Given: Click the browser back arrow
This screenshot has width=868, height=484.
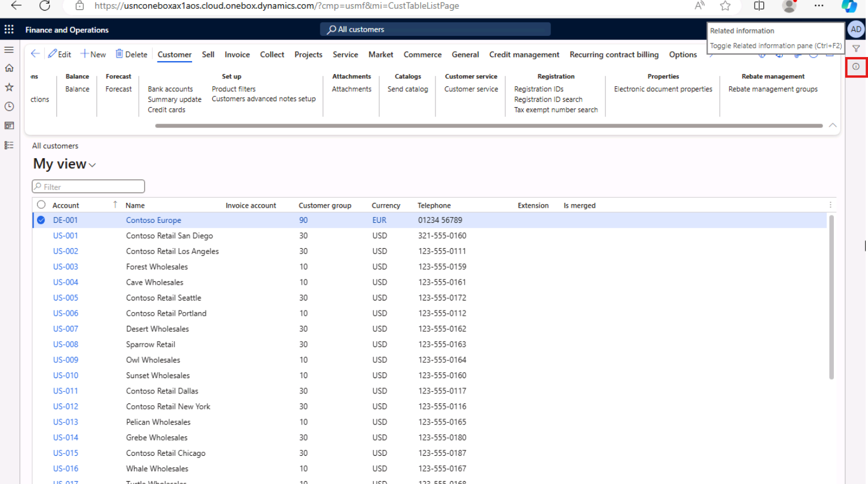Looking at the screenshot, I should tap(16, 6).
